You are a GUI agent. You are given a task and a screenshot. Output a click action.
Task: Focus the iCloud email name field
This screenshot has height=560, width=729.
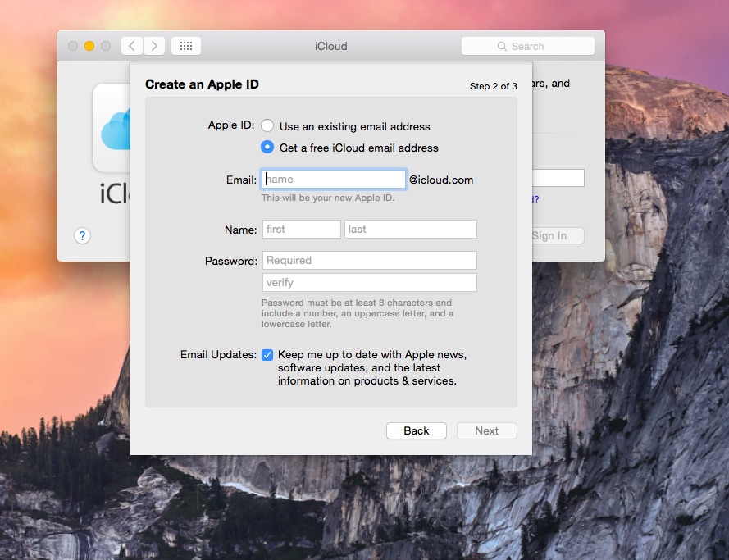click(334, 180)
